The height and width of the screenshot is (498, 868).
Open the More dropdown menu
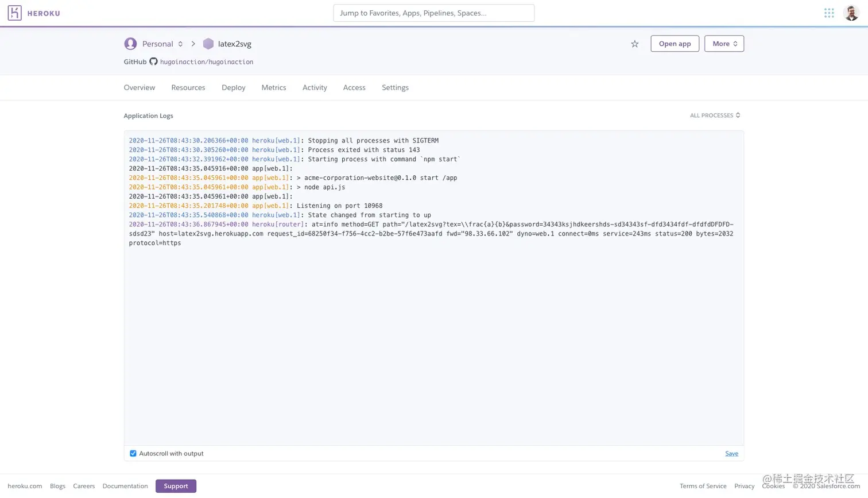[724, 44]
